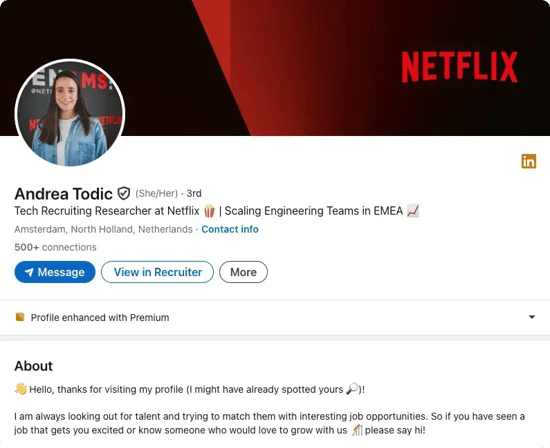The image size is (550, 448).
Task: Open the circular profile photo
Action: click(70, 113)
